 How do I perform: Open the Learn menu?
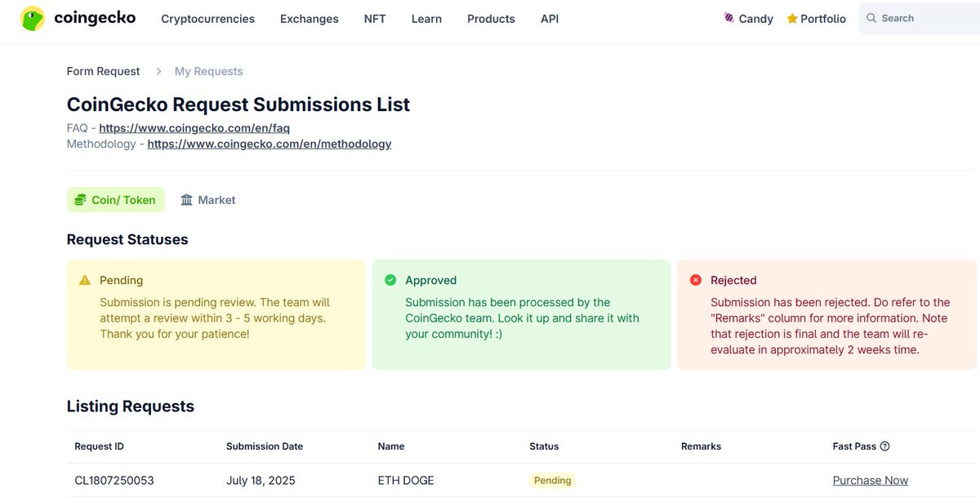tap(426, 19)
